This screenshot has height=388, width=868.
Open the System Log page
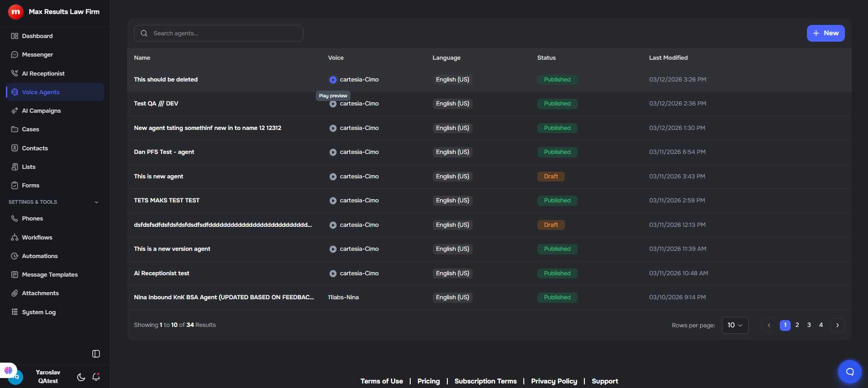[38, 312]
